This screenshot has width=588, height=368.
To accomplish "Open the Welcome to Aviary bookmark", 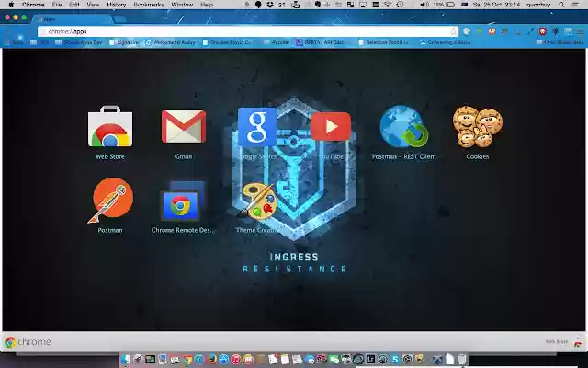I will pos(170,42).
